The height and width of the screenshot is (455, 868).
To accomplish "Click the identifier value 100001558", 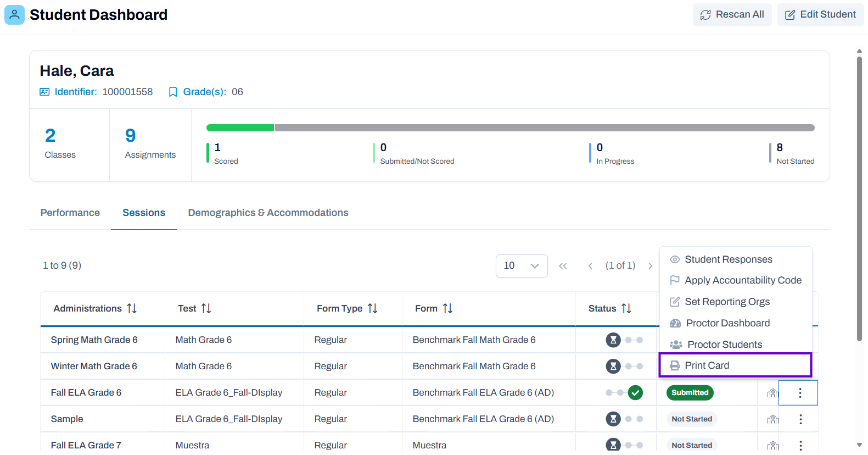I will pos(127,92).
